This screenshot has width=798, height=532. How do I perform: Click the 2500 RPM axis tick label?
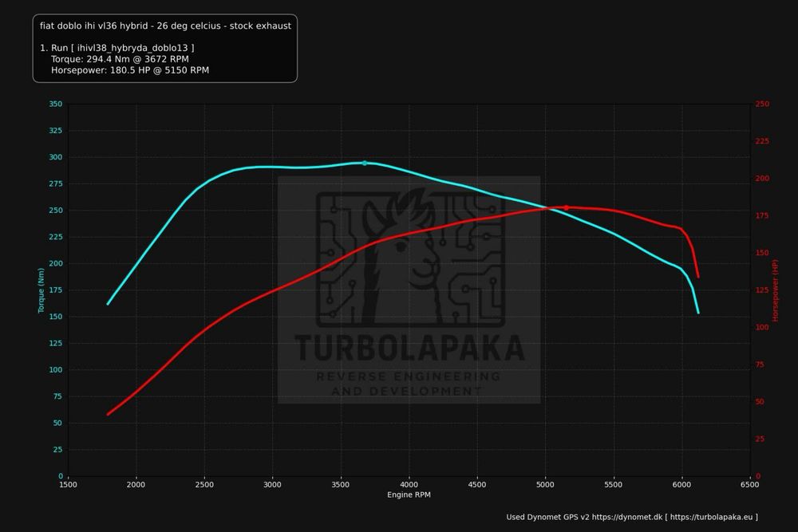(x=204, y=485)
